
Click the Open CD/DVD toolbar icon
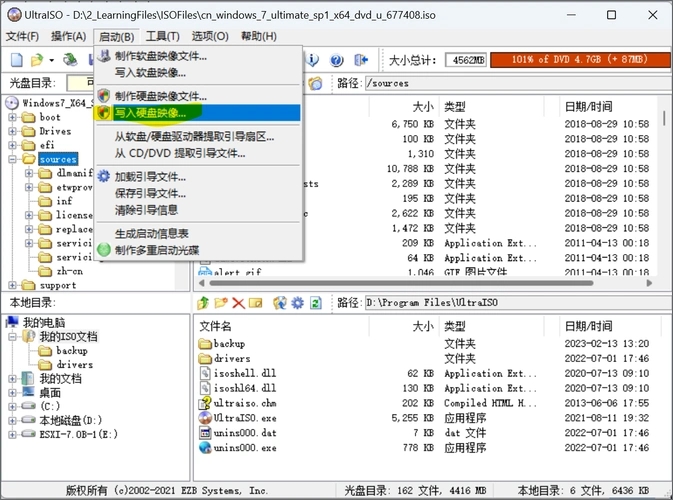click(x=70, y=60)
